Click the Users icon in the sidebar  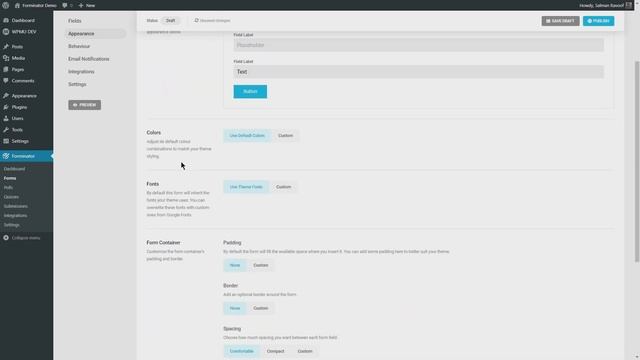click(x=6, y=118)
